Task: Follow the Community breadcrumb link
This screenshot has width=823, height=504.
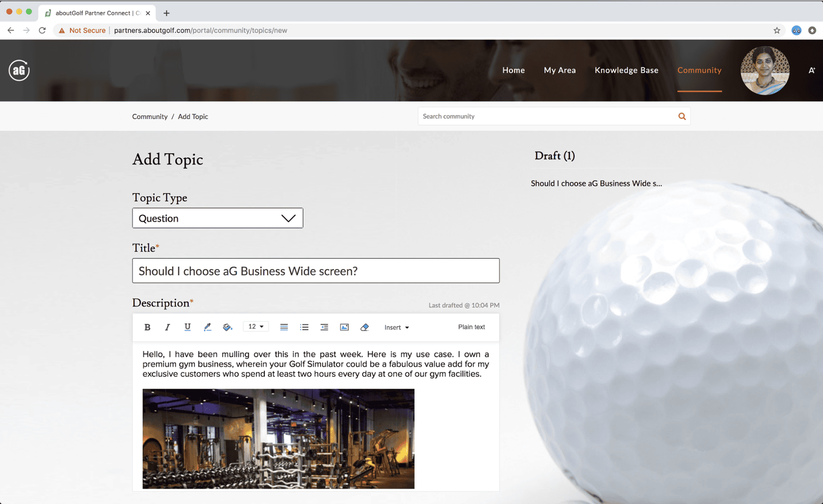Action: [x=150, y=117]
